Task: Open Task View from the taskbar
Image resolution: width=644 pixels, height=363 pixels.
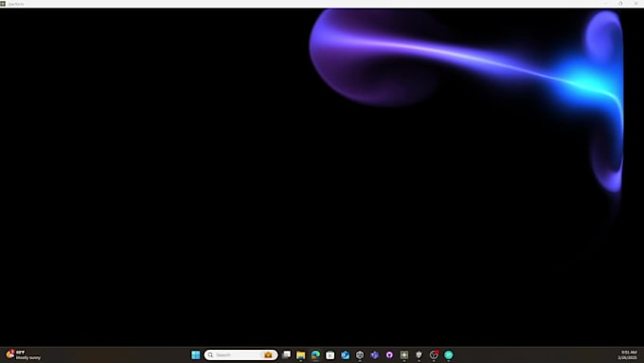Action: click(x=286, y=354)
